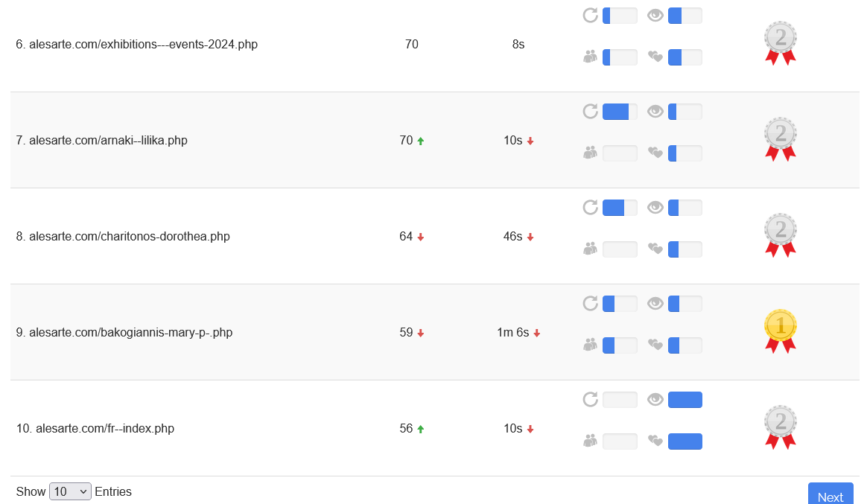Click the eye icon in charitonos-dorothea row

coord(655,208)
